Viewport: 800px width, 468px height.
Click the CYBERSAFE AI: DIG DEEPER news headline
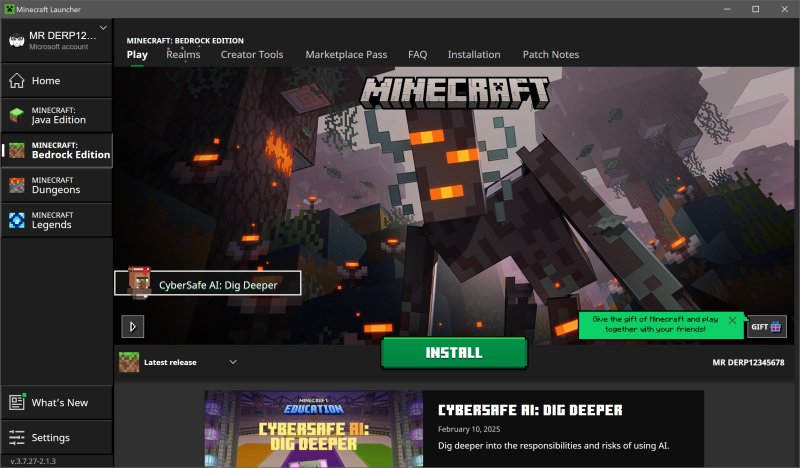530,410
